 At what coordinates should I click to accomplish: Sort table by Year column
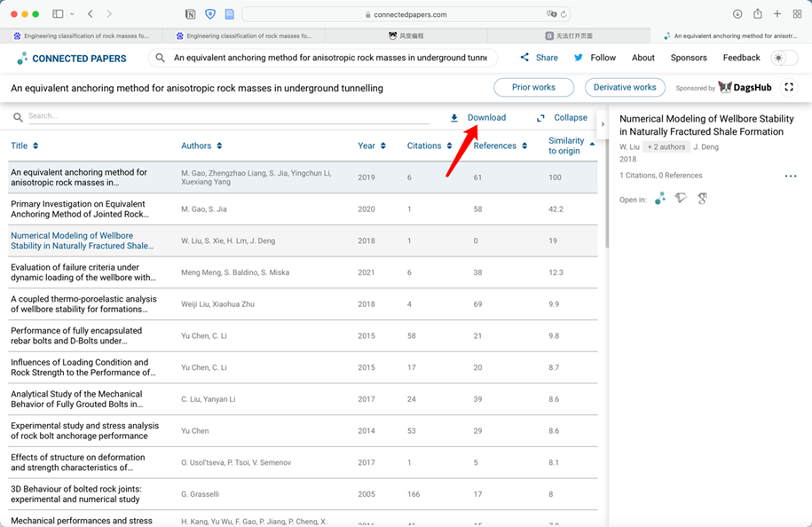pos(371,146)
